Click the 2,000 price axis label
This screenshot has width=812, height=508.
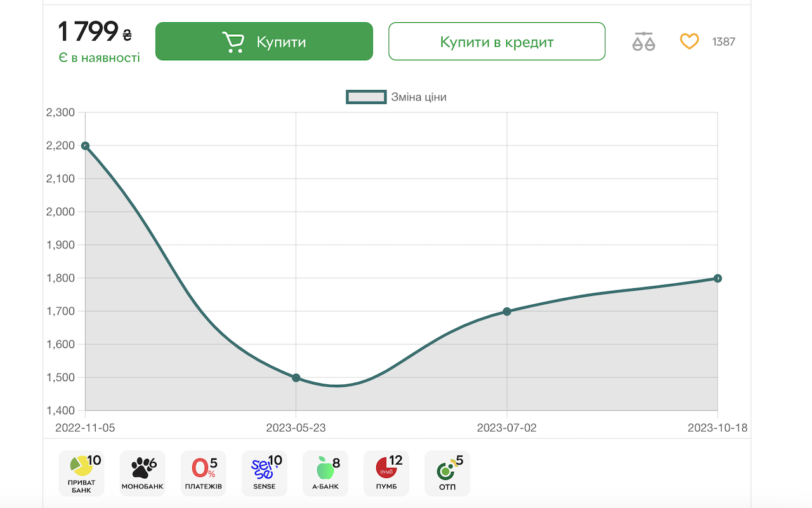(61, 211)
